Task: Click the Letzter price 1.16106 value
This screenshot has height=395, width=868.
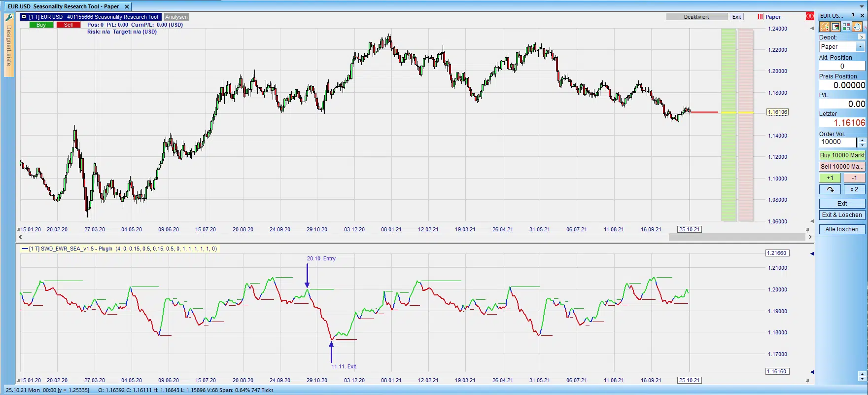Action: pyautogui.click(x=842, y=123)
